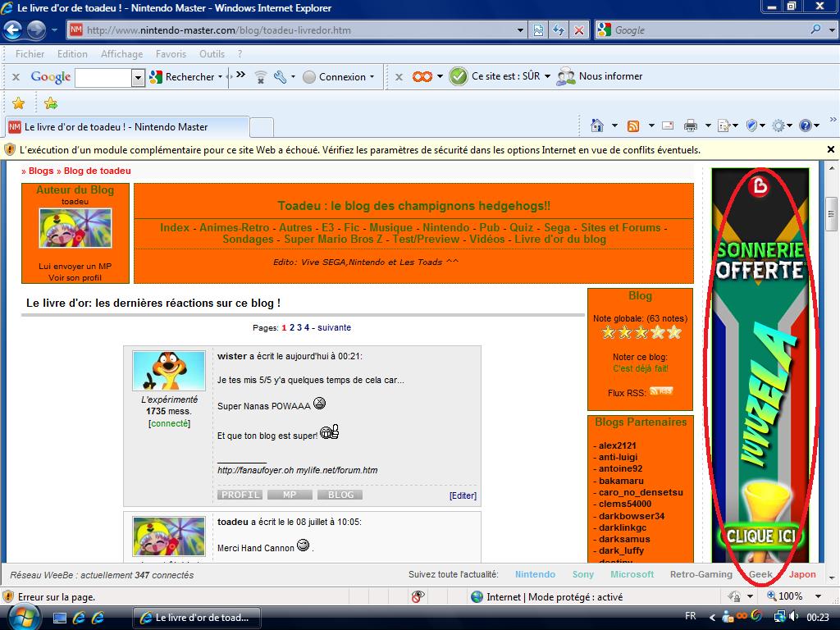This screenshot has height=630, width=840.
Task: Close the Google toolbar with its X
Action: tap(16, 77)
